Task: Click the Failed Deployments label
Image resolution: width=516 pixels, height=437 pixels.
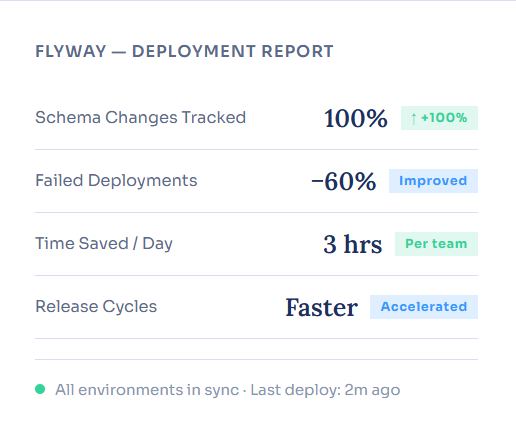Action: [116, 181]
